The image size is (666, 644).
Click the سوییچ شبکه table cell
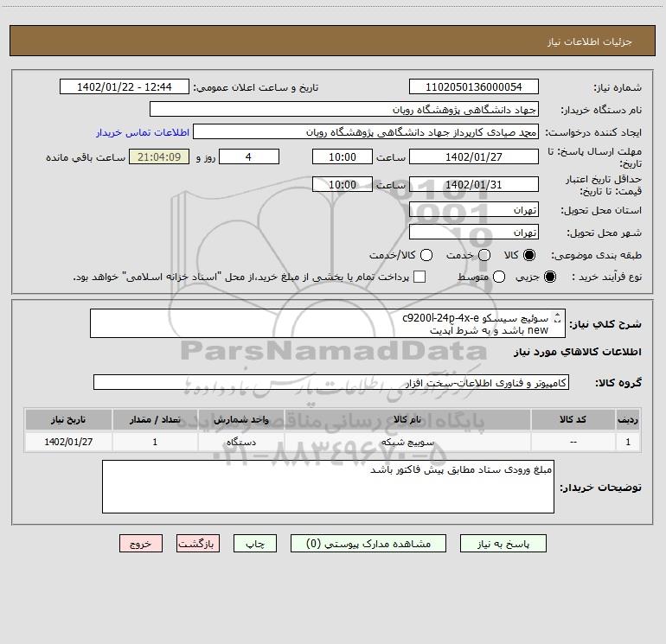pyautogui.click(x=407, y=442)
